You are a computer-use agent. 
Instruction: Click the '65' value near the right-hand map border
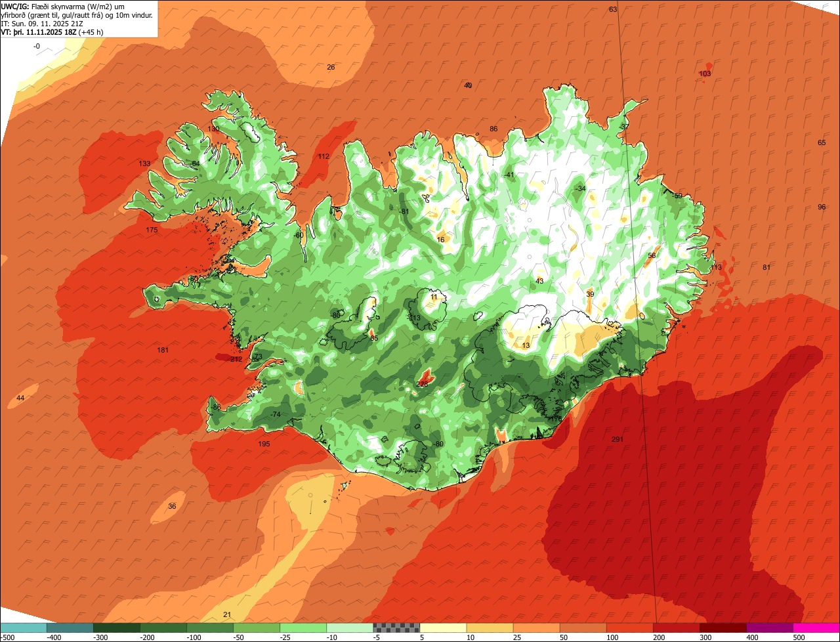pyautogui.click(x=822, y=142)
